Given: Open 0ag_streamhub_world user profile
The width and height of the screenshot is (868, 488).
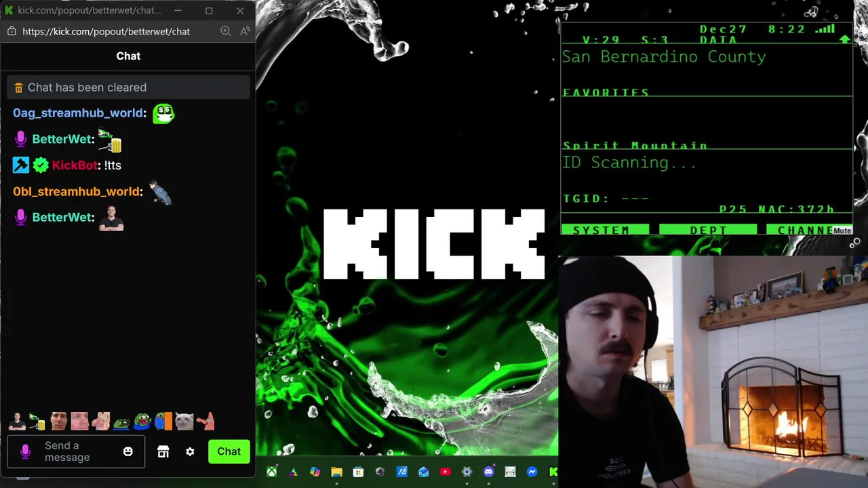Looking at the screenshot, I should point(78,113).
